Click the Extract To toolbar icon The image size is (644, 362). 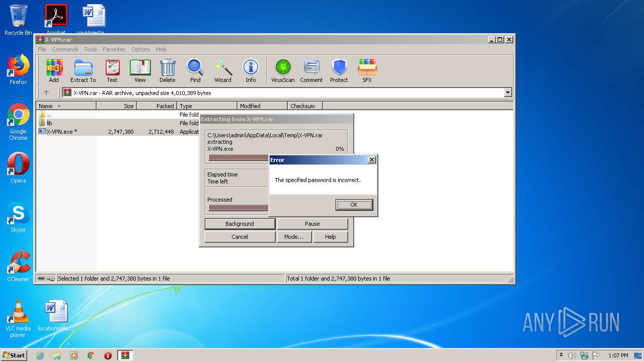[x=83, y=71]
